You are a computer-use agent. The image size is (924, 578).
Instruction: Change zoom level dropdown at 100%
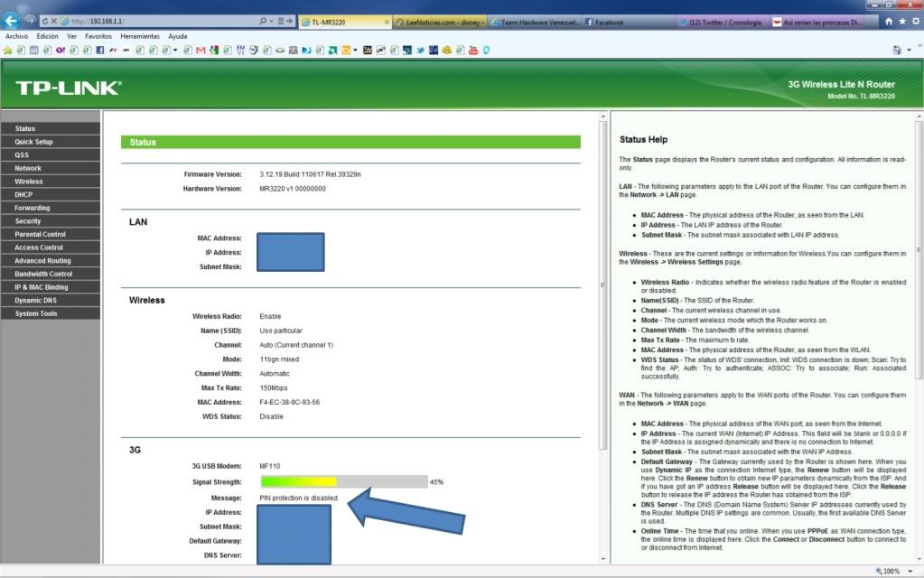[910, 571]
